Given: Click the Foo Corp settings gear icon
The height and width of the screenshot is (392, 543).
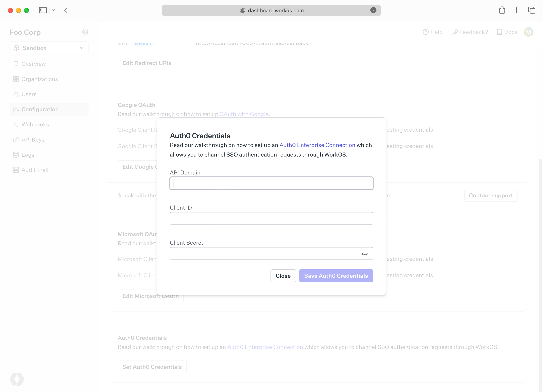Looking at the screenshot, I should click(x=85, y=32).
